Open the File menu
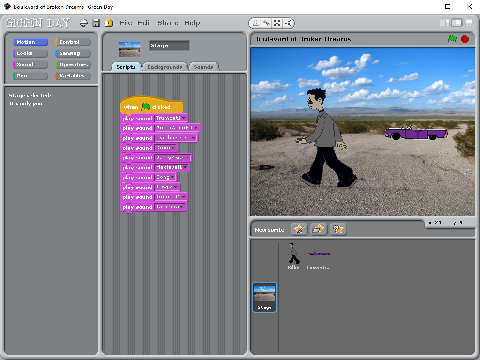 click(126, 23)
